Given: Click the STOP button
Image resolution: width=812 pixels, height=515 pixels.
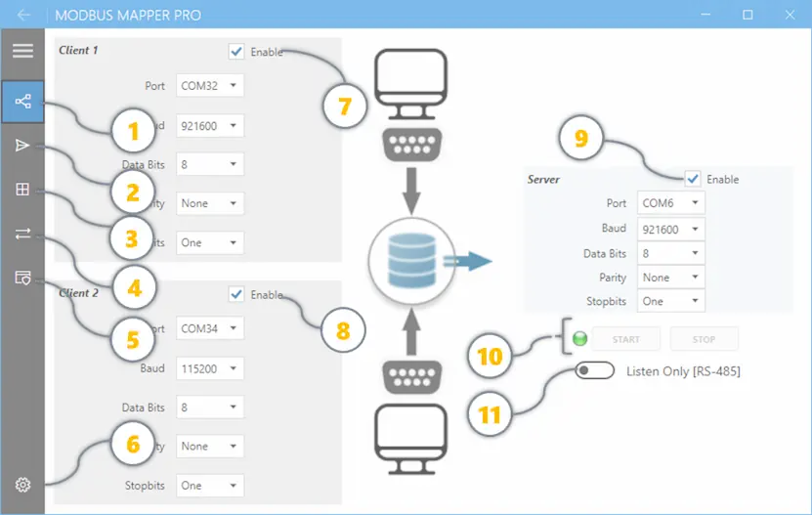Looking at the screenshot, I should pyautogui.click(x=704, y=339).
